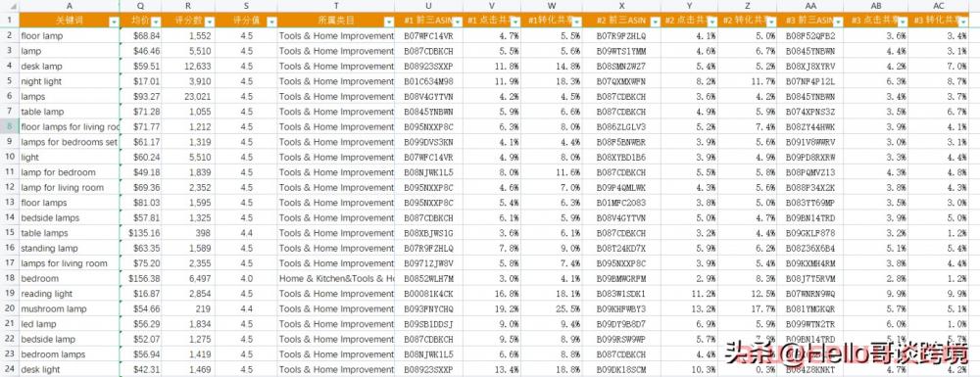
Task: Click 'lamps for bedrooms set' keyword cell
Action: point(69,142)
